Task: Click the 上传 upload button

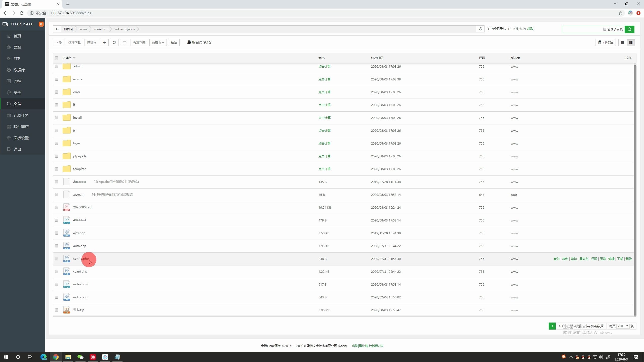Action: point(59,42)
